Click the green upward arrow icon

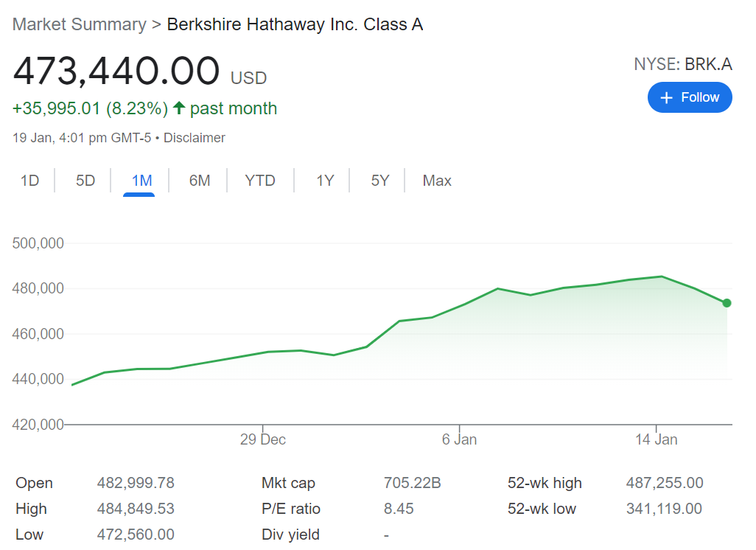point(179,108)
